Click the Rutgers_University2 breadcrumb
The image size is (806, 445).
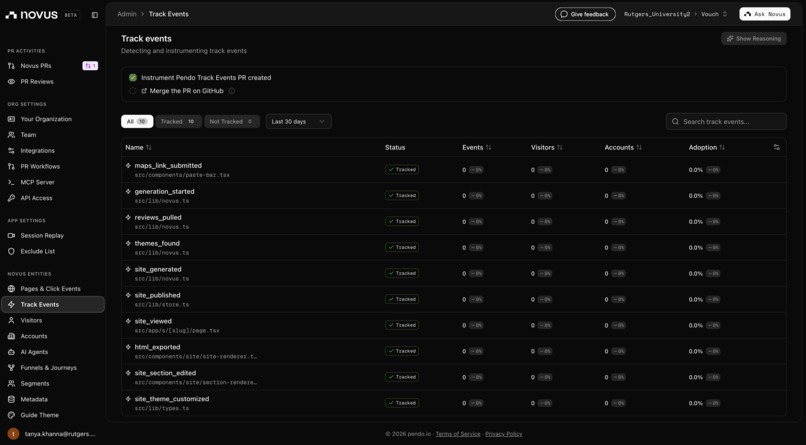tap(657, 14)
